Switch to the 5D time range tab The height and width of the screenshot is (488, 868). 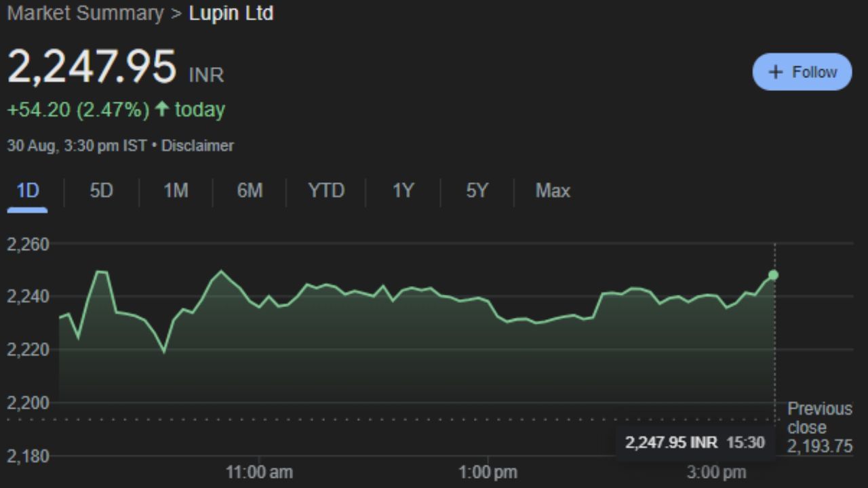pyautogui.click(x=101, y=191)
